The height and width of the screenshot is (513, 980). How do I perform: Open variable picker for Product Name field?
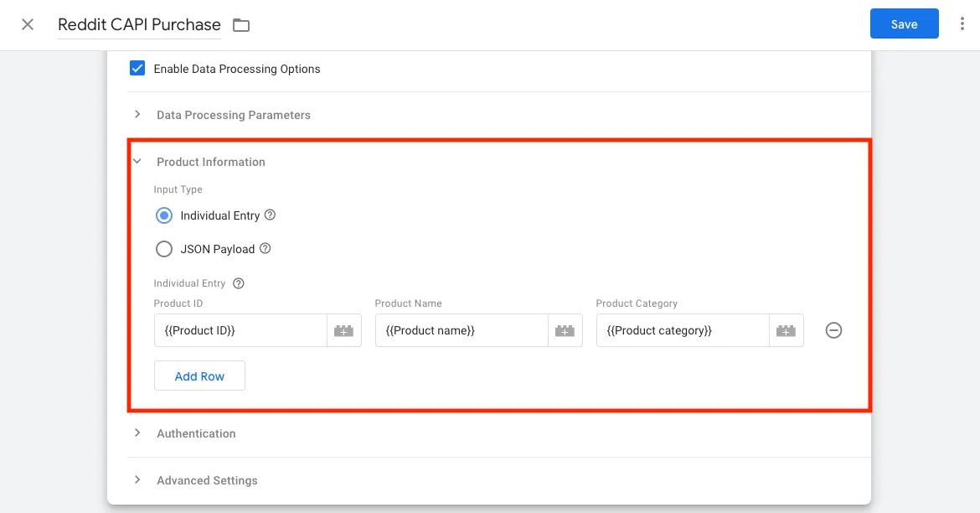(x=565, y=330)
